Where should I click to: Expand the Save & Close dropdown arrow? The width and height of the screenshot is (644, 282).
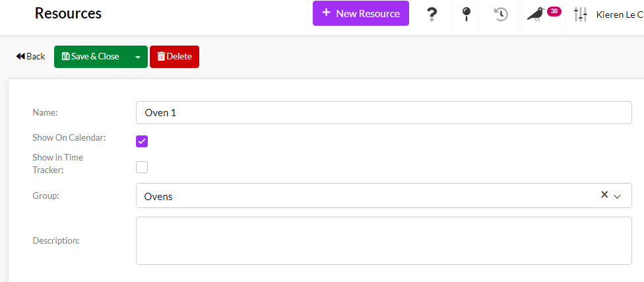click(x=138, y=57)
